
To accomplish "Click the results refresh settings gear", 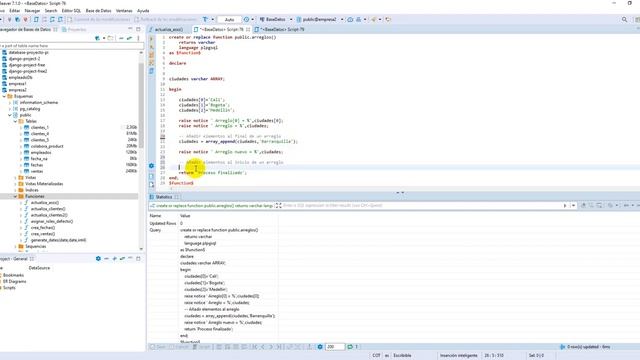I will [x=320, y=347].
